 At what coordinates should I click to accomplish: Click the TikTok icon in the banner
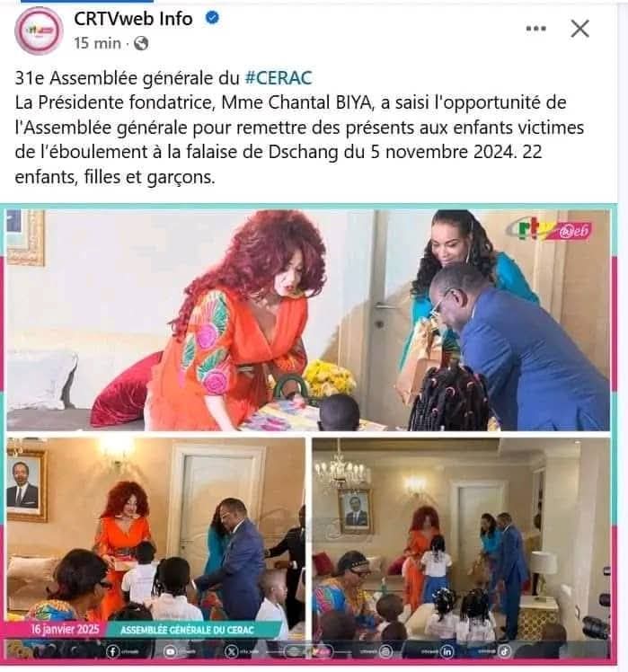click(x=505, y=651)
